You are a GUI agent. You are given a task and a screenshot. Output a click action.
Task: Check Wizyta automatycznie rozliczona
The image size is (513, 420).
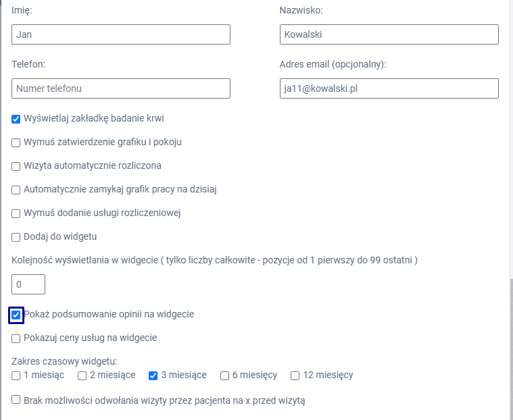pos(16,166)
